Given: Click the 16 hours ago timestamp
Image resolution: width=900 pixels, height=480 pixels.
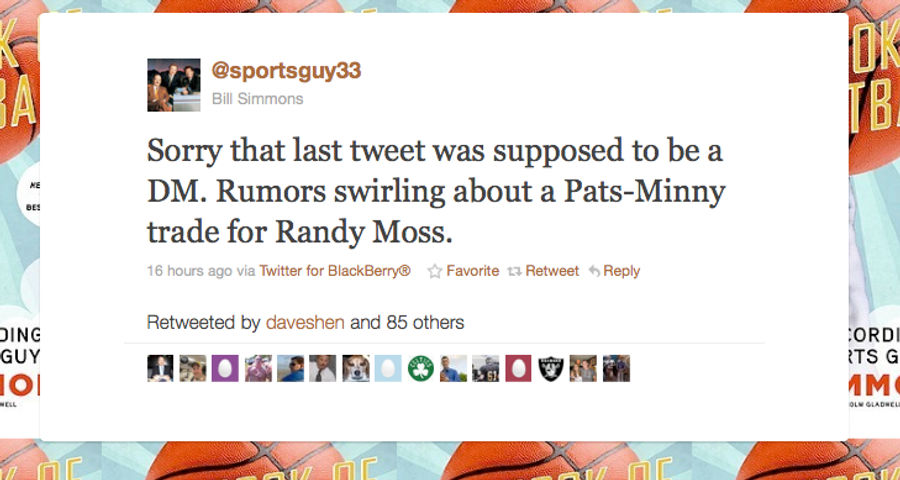Looking at the screenshot, I should pyautogui.click(x=189, y=270).
